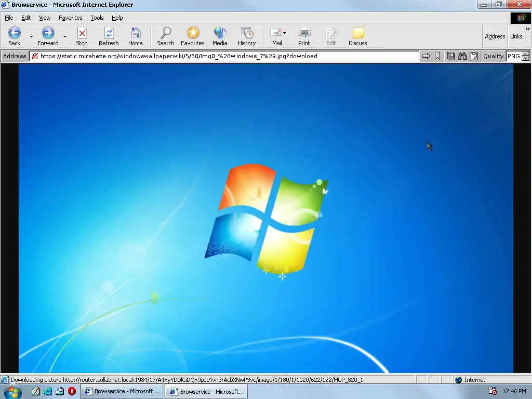Go back using the Back button
532x399 pixels.
coord(14,36)
